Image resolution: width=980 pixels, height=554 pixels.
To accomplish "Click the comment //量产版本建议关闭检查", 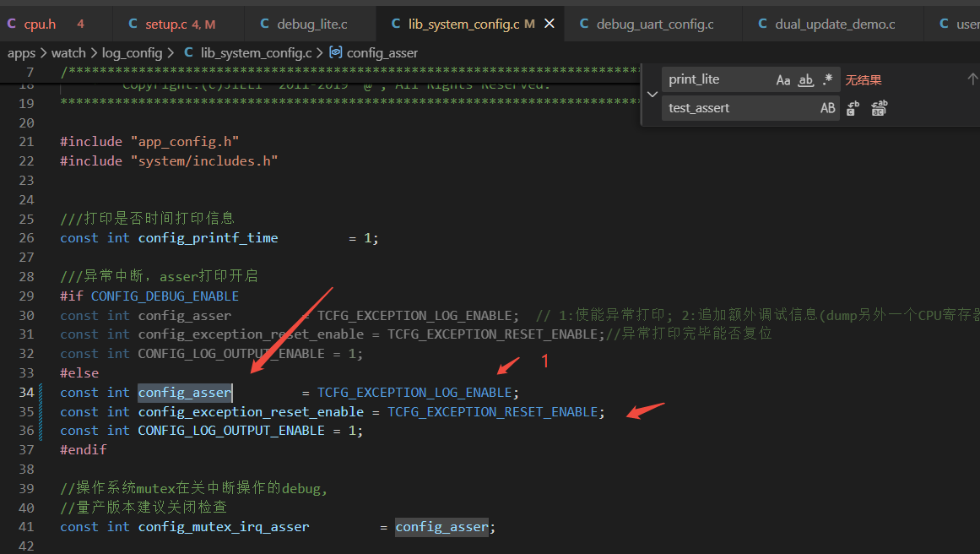I will coord(143,507).
